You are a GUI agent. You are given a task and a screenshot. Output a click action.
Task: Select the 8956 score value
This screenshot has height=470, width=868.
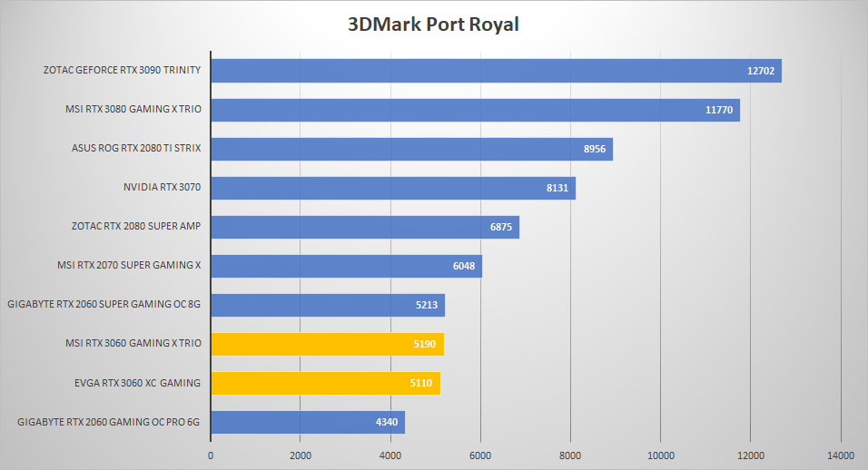[595, 150]
